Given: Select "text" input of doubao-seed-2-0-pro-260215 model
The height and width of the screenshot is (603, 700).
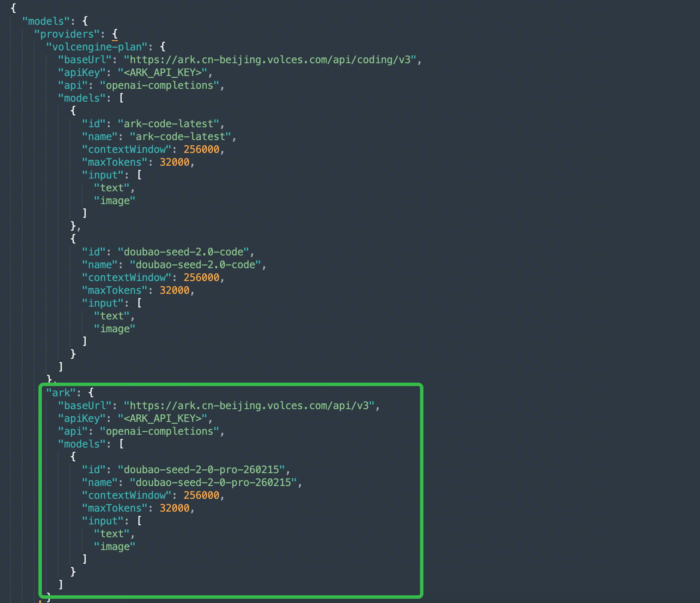Looking at the screenshot, I should click(111, 534).
